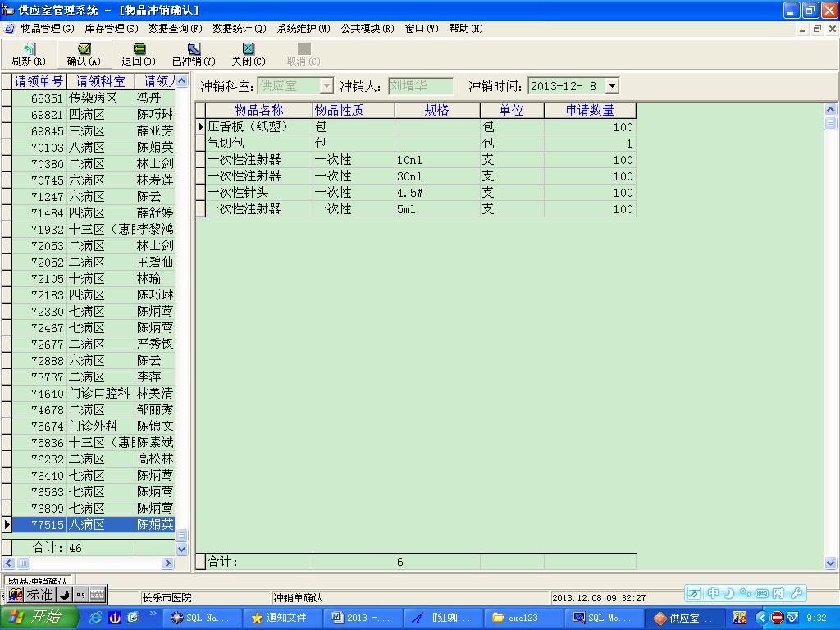Click the detail grid scroll up arrow
The image size is (840, 630).
830,110
